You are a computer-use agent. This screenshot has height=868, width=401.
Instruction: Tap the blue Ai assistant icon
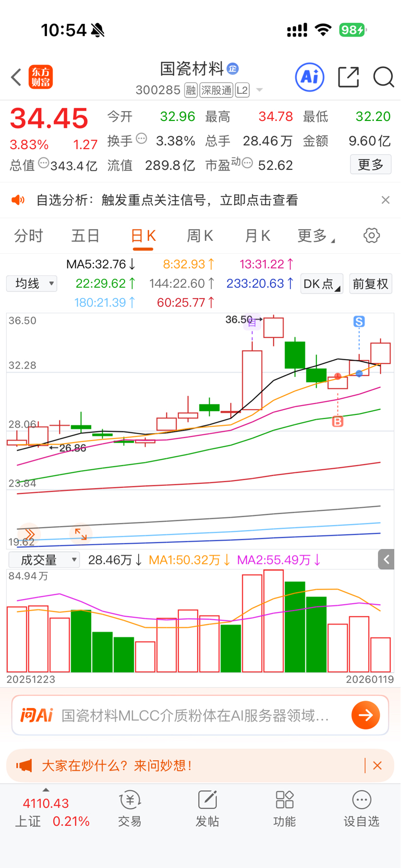pos(310,77)
